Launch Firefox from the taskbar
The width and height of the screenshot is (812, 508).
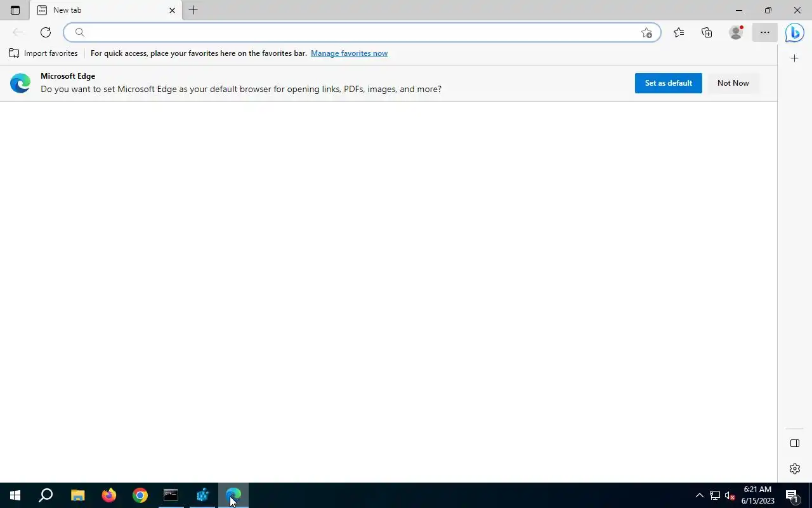(x=109, y=495)
